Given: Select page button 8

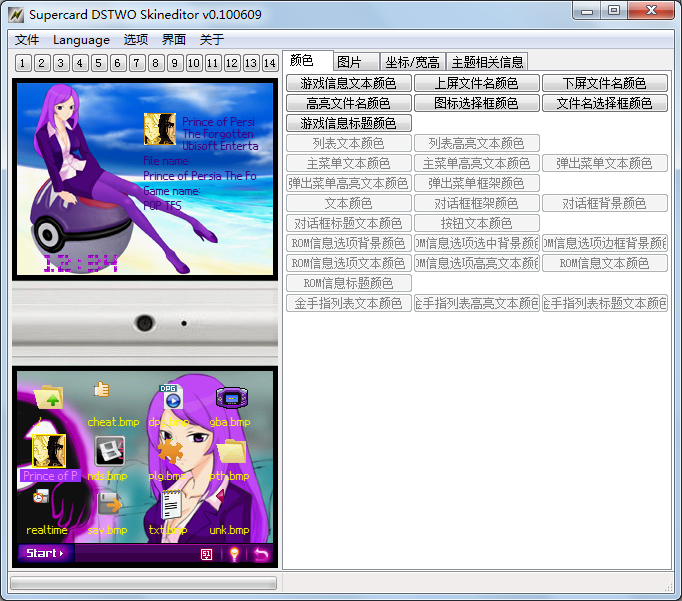Looking at the screenshot, I should 156,63.
